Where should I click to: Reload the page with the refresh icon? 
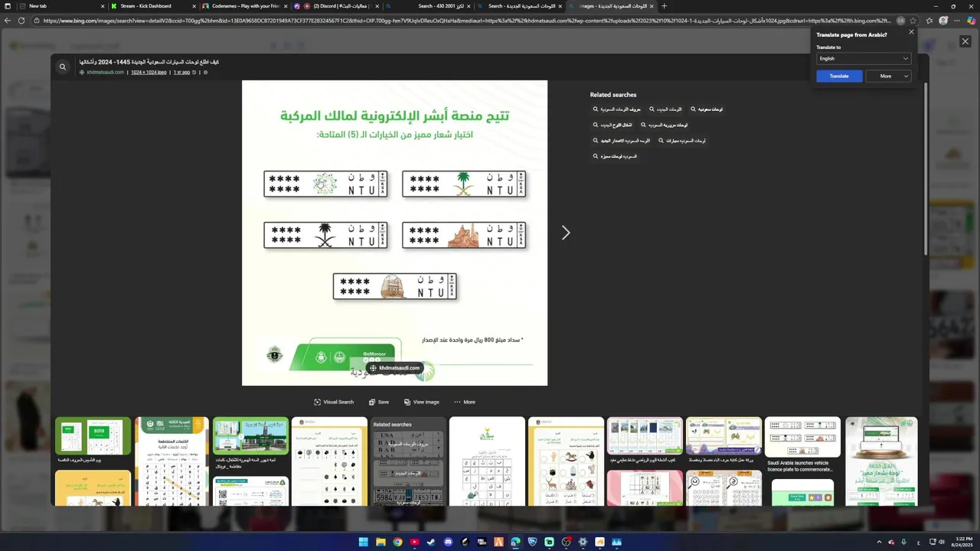21,21
